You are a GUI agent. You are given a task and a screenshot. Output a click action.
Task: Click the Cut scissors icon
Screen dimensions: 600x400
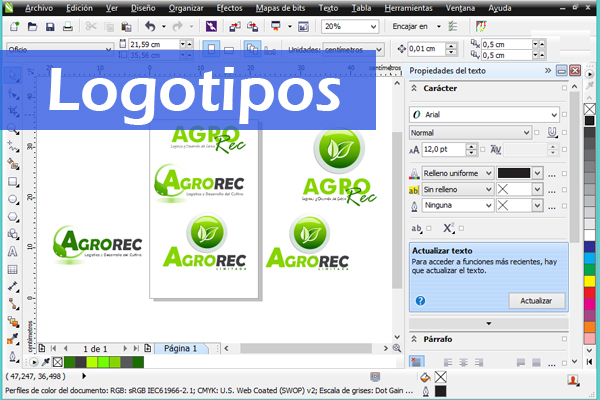point(91,26)
